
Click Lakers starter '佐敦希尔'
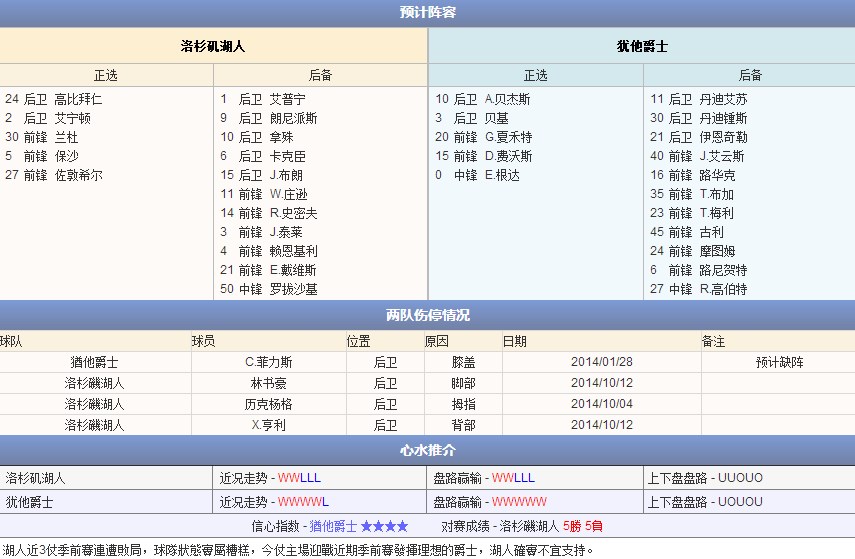[78, 175]
